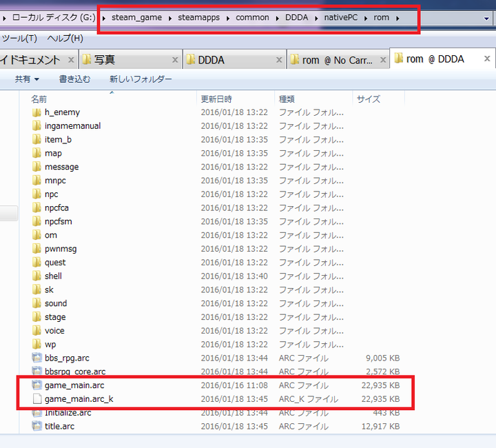This screenshot has height=448, width=496.
Task: Navigate to nativePC in breadcrumb
Action: point(341,17)
